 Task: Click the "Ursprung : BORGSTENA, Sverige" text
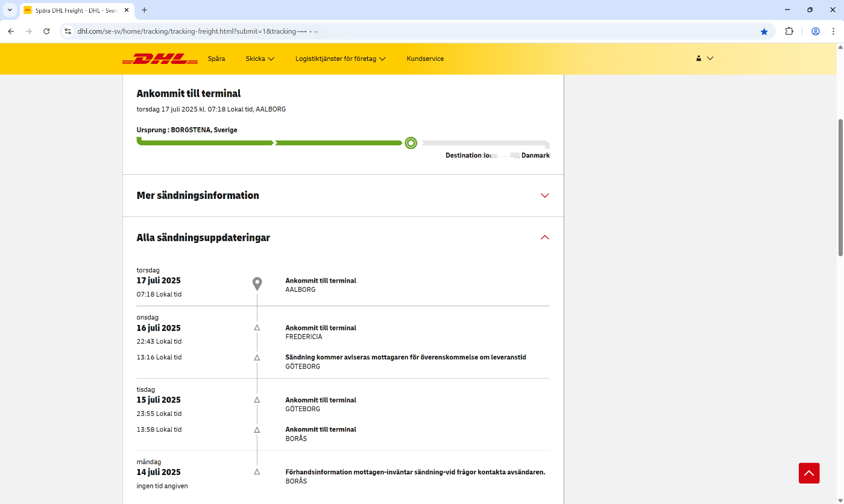pos(187,130)
